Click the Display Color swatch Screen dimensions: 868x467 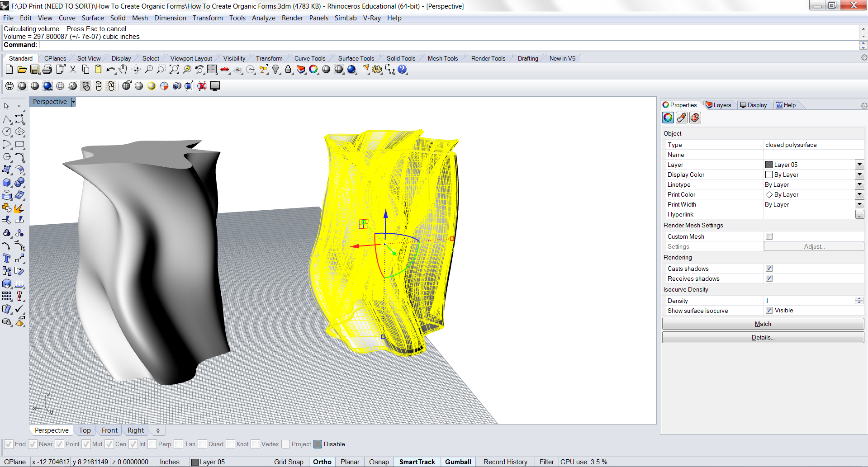768,175
